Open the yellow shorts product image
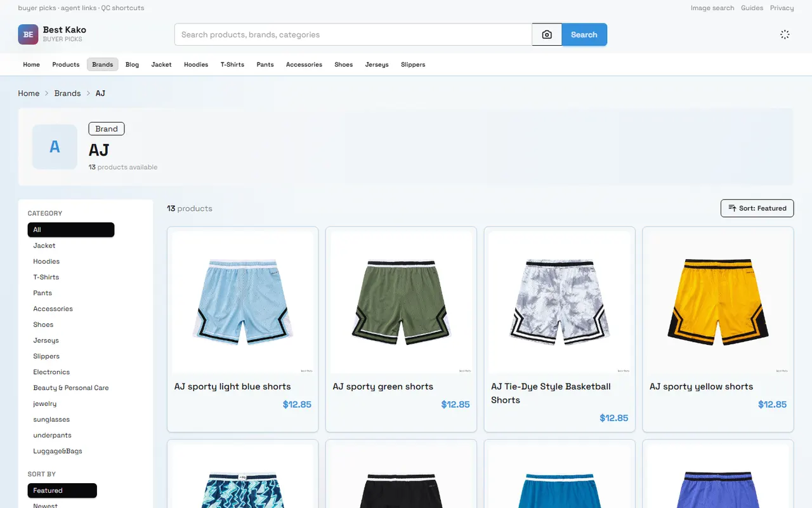The image size is (812, 508). [x=718, y=302]
